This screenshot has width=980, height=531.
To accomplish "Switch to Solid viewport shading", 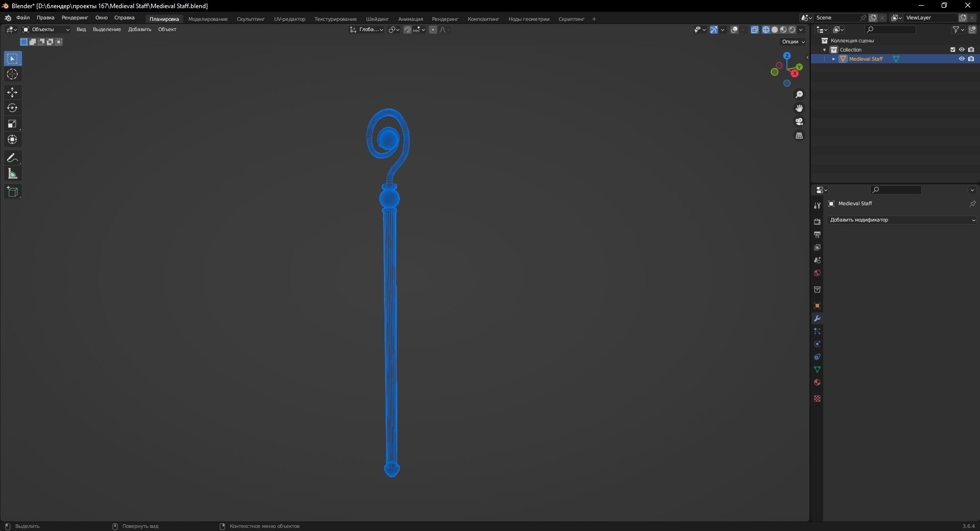I will tap(775, 30).
